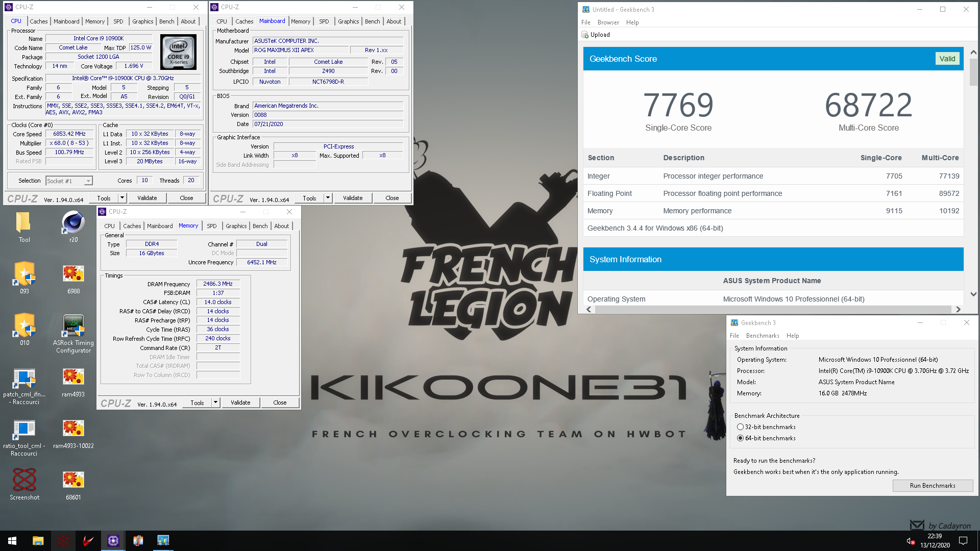The width and height of the screenshot is (980, 551).
Task: Open the Windows Start menu
Action: (x=12, y=541)
